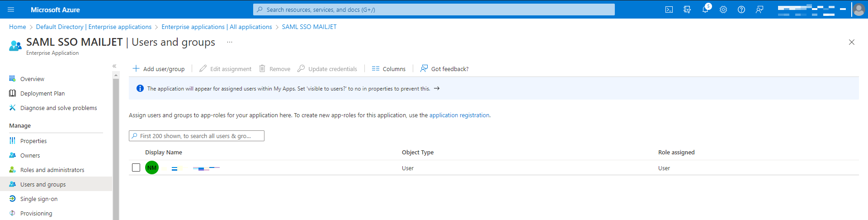This screenshot has height=220, width=868.
Task: Open the Directories and subscriptions filter icon
Action: (x=687, y=10)
